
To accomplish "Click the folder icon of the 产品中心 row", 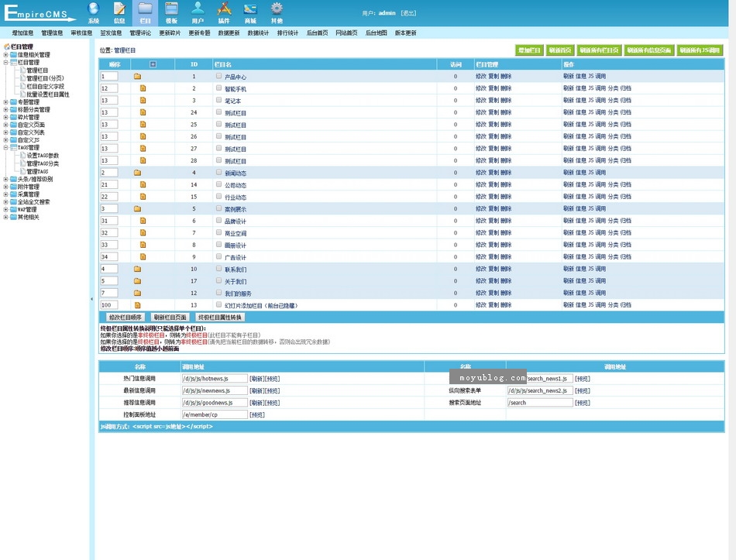I will coord(137,76).
